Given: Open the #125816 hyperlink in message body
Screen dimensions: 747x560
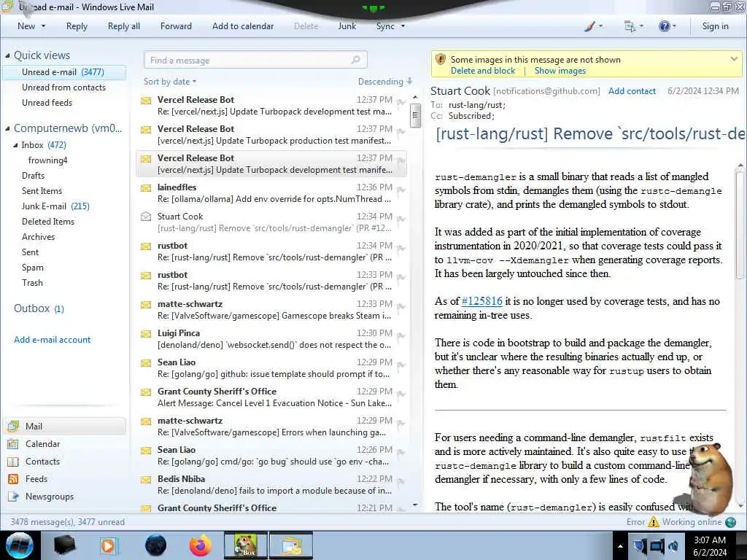Looking at the screenshot, I should tap(482, 301).
